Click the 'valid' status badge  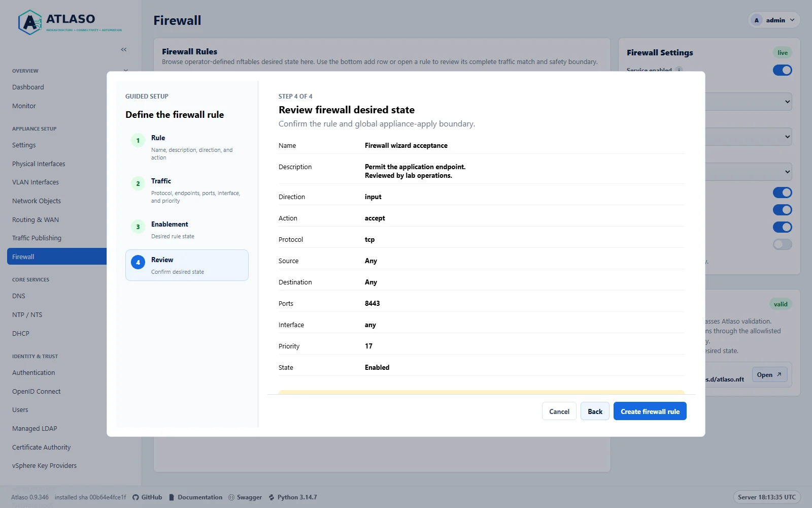coord(781,304)
